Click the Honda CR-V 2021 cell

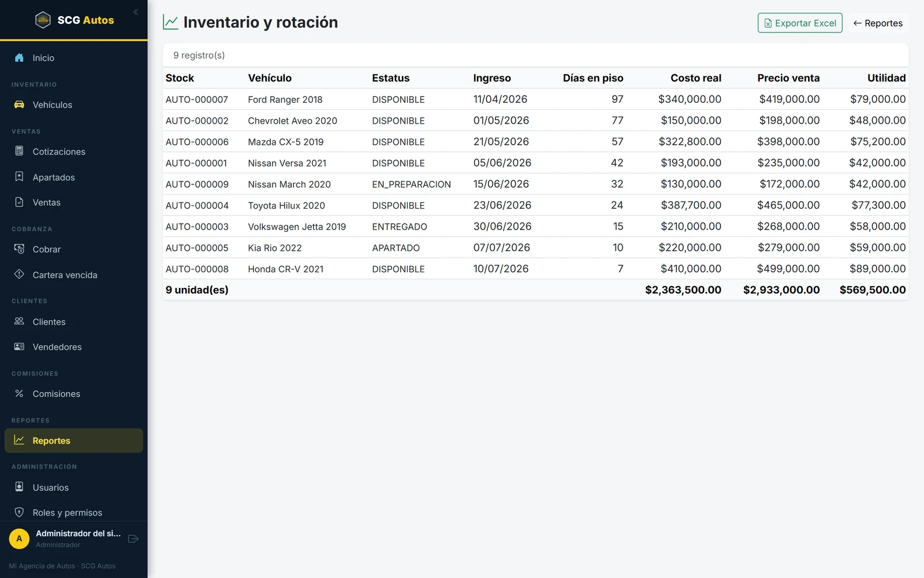pos(286,269)
